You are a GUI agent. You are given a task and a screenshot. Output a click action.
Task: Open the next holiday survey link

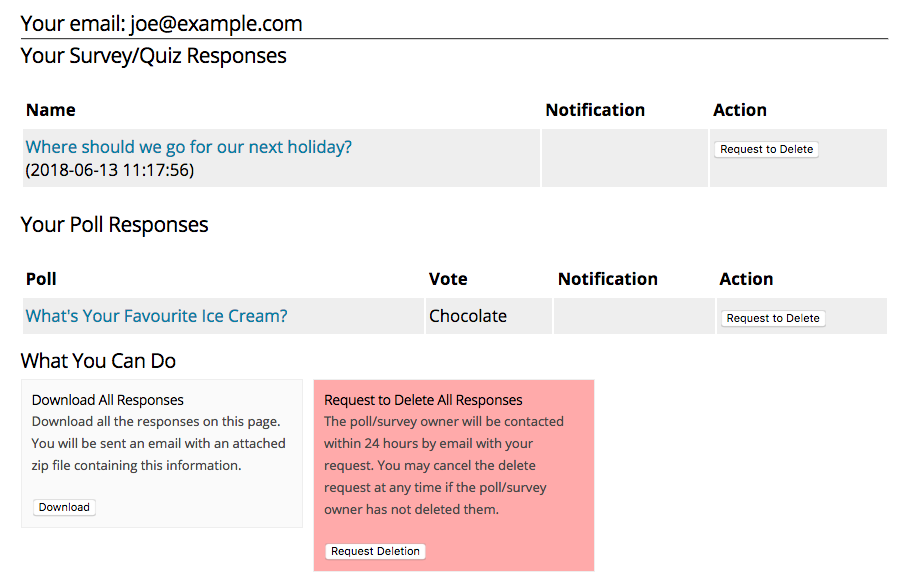pos(189,147)
